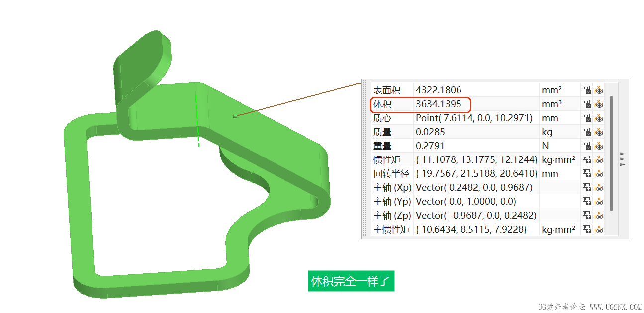Image resolution: width=644 pixels, height=313 pixels.
Task: Click the create expression icon for 主轴 (Zp)
Action: click(x=587, y=215)
